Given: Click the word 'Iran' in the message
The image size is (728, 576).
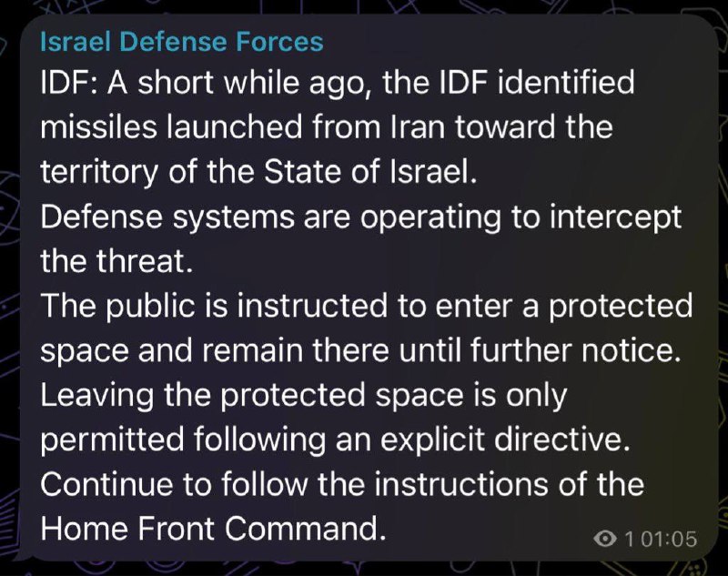Looking at the screenshot, I should pos(418,127).
